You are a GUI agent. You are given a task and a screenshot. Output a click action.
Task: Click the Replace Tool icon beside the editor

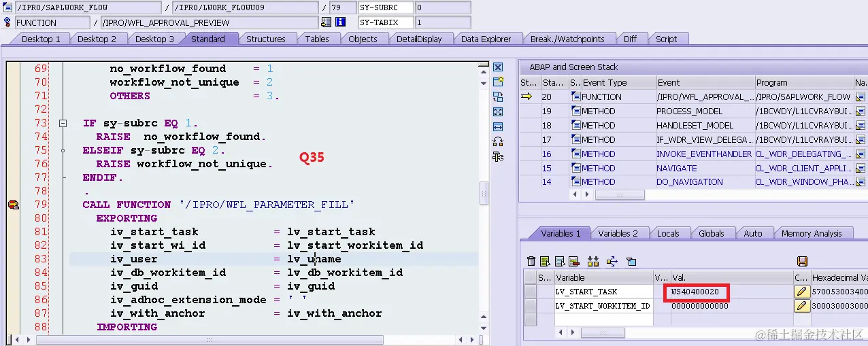498,97
